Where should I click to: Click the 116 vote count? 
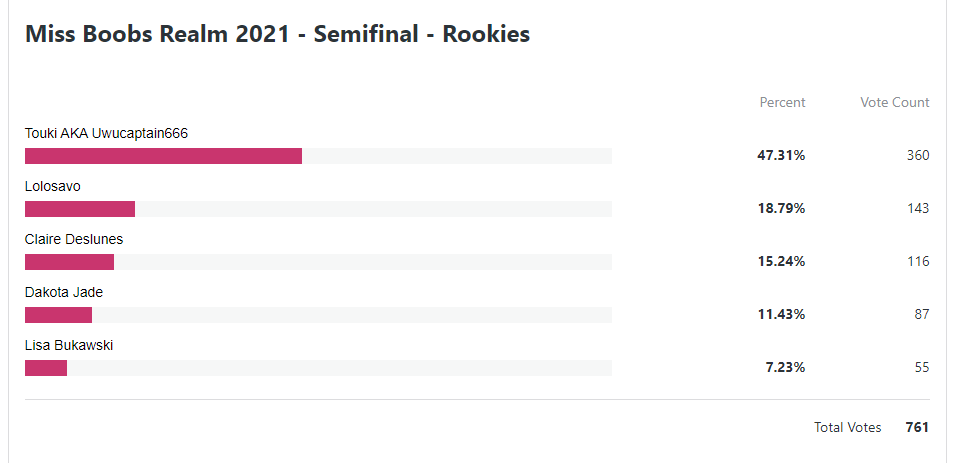click(x=918, y=262)
